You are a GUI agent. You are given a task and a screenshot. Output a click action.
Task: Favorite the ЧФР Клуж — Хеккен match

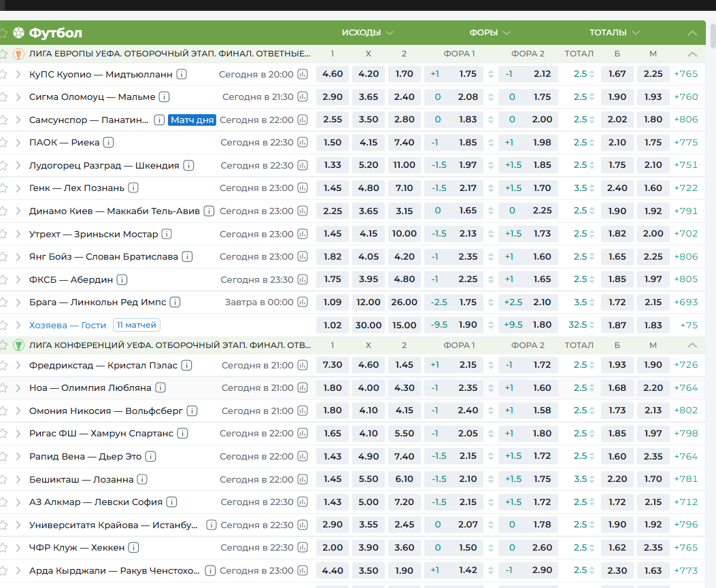click(x=3, y=547)
